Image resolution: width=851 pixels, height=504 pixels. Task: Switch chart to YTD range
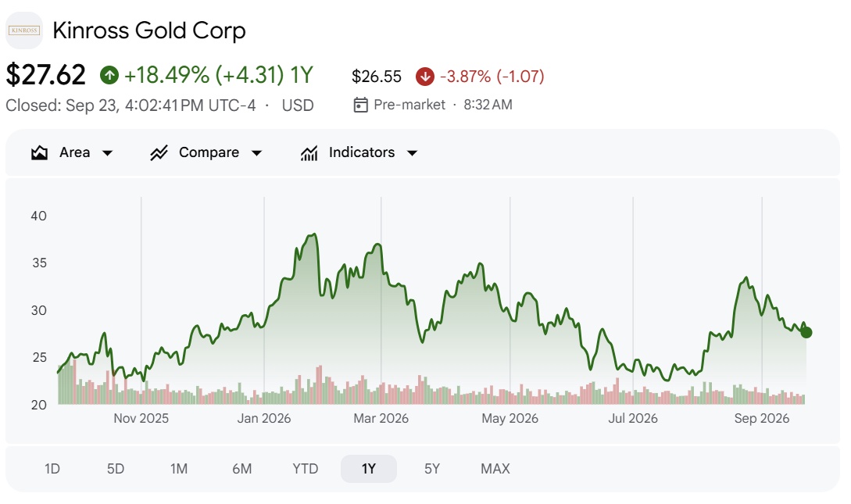pos(305,469)
